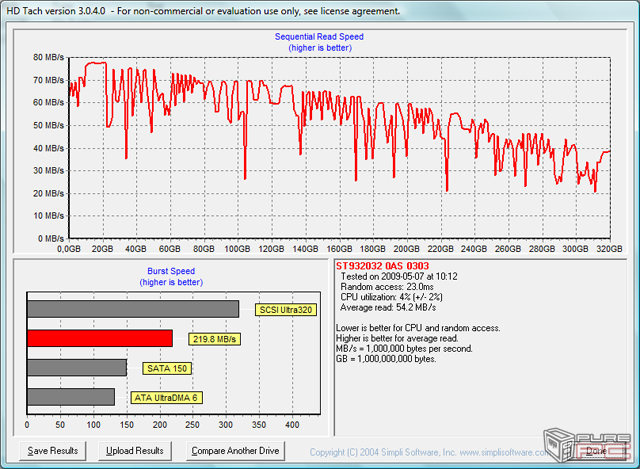Click the 140GB axis label

pyautogui.click(x=305, y=249)
